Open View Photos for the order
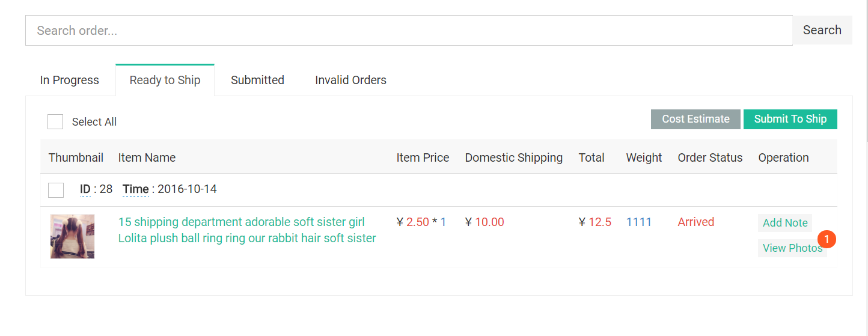This screenshot has height=336, width=868. pos(792,248)
